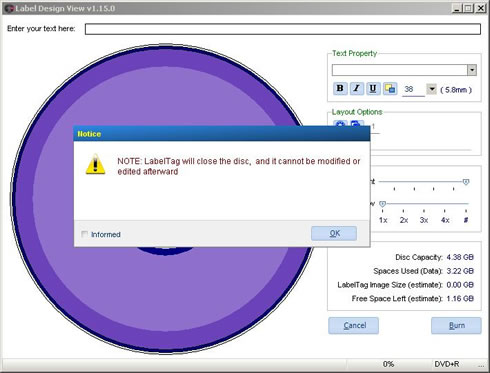Click the (5.8mm) size text
This screenshot has height=373, width=490.
456,90
